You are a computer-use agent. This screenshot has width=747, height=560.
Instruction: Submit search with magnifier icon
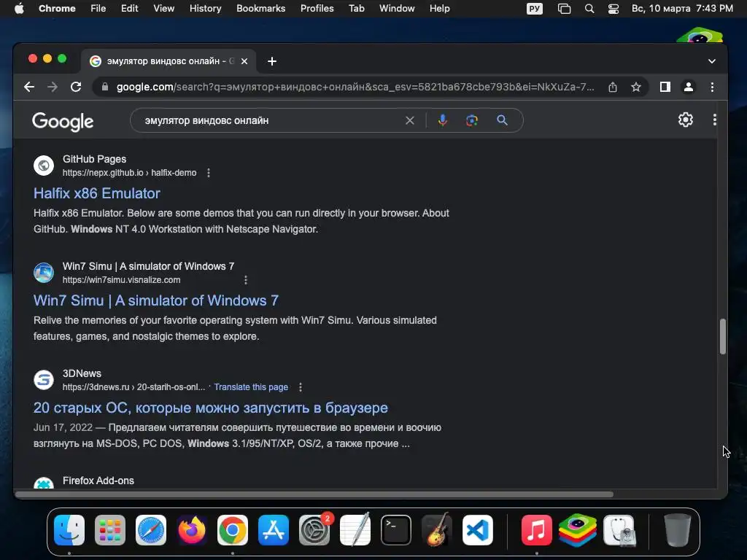pos(502,120)
